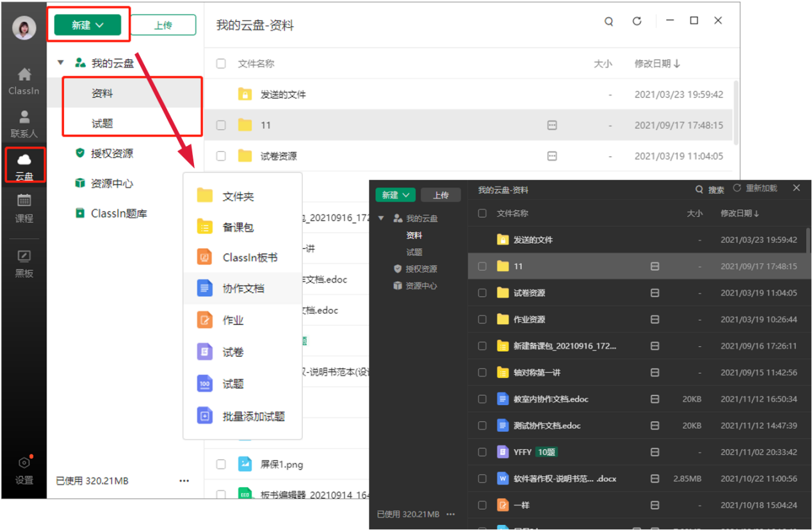This screenshot has width=812, height=530.
Task: Open more options for 试卷资源 in light window
Action: point(553,156)
